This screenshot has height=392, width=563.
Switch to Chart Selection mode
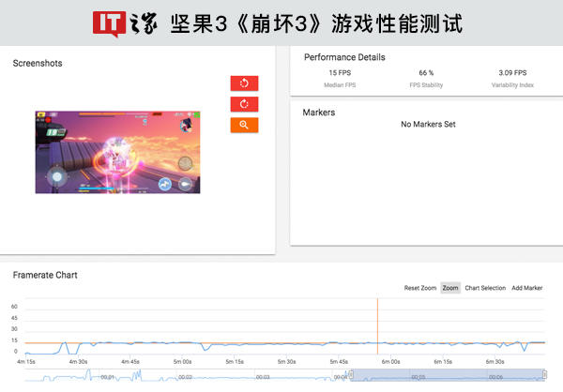click(x=485, y=288)
